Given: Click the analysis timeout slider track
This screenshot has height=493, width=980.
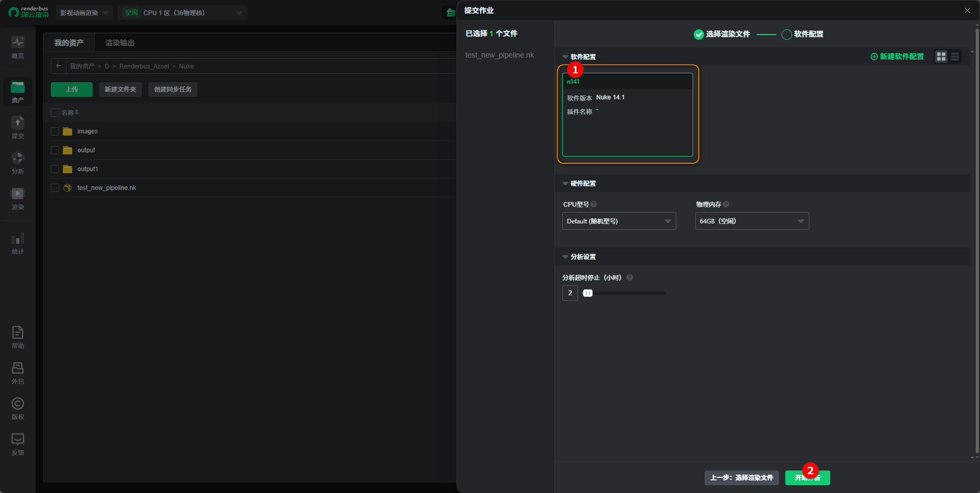Looking at the screenshot, I should [625, 293].
